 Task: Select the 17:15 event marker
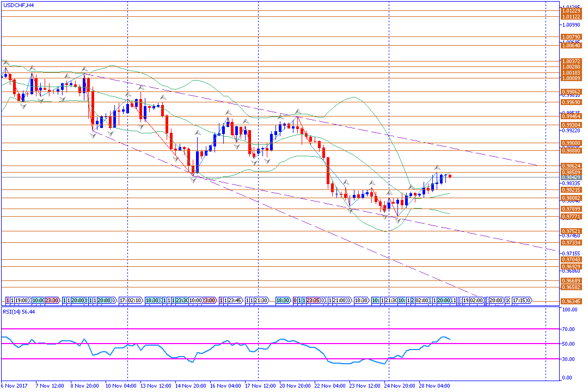[x=520, y=301]
